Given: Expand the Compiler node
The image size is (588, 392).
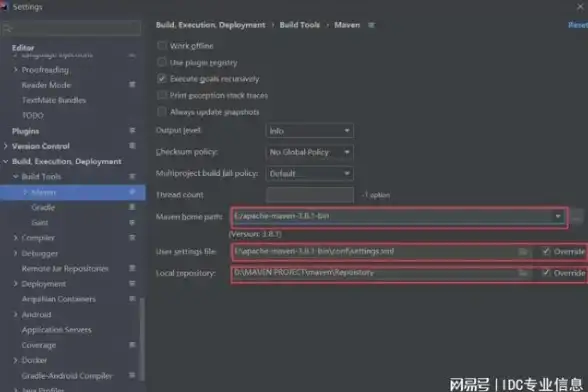Looking at the screenshot, I should (x=15, y=237).
